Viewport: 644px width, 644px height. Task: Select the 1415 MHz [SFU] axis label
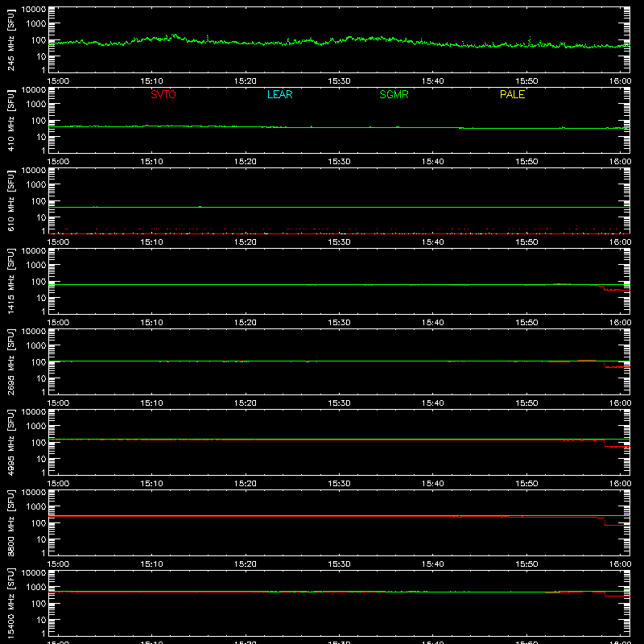(x=10, y=281)
